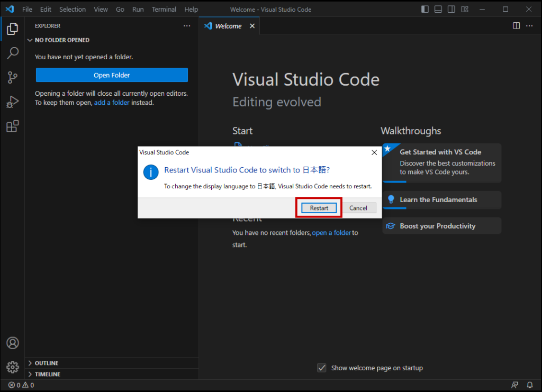Viewport: 542px width, 392px height.
Task: Click the split editor right icon
Action: [x=517, y=26]
